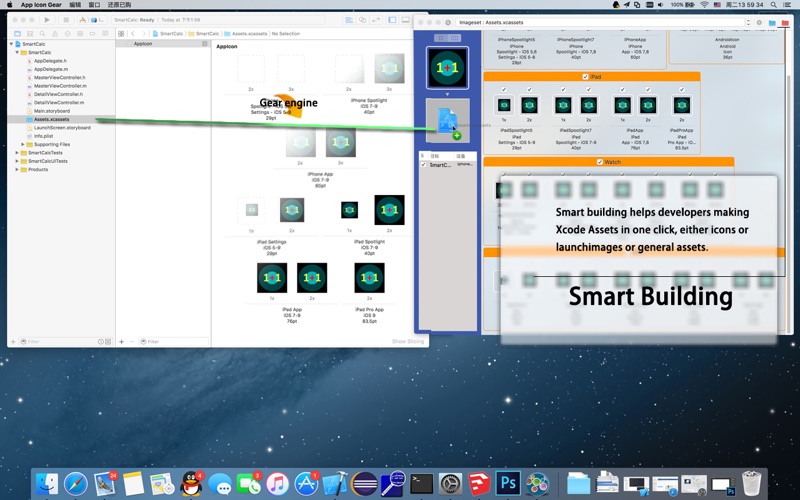Open related items grid in Xcode jump bar
The height and width of the screenshot is (500, 800).
coord(121,34)
